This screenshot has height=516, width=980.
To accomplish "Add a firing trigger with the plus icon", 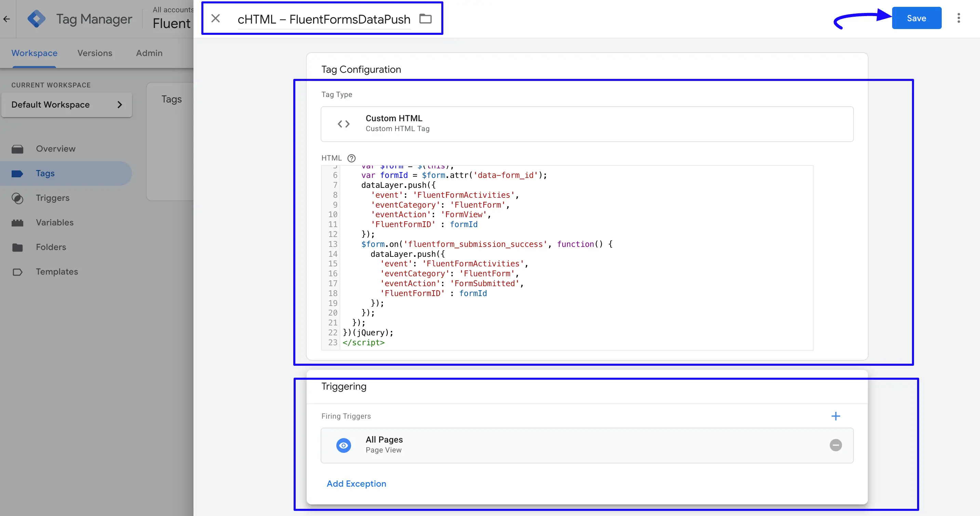I will [x=835, y=416].
